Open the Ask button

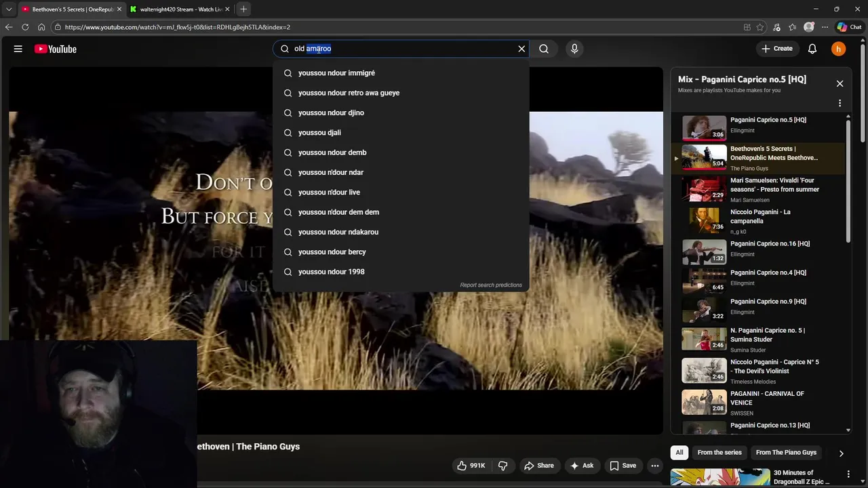pyautogui.click(x=582, y=466)
